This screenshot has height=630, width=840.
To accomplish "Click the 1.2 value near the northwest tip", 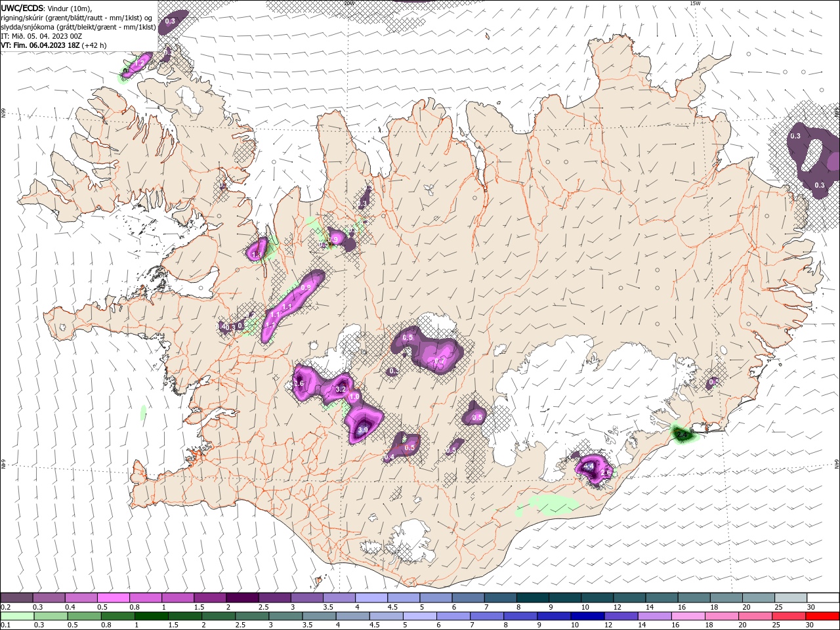I will 140,64.
